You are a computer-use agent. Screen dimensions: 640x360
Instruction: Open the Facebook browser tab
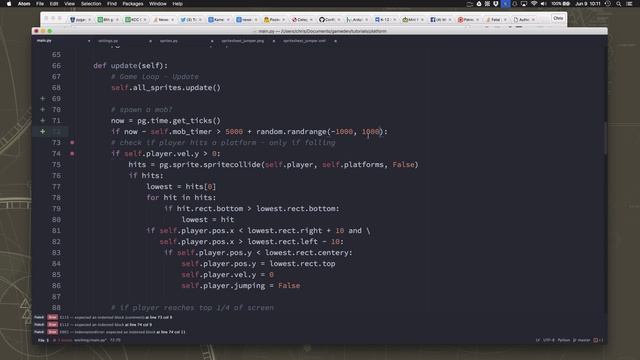440,20
